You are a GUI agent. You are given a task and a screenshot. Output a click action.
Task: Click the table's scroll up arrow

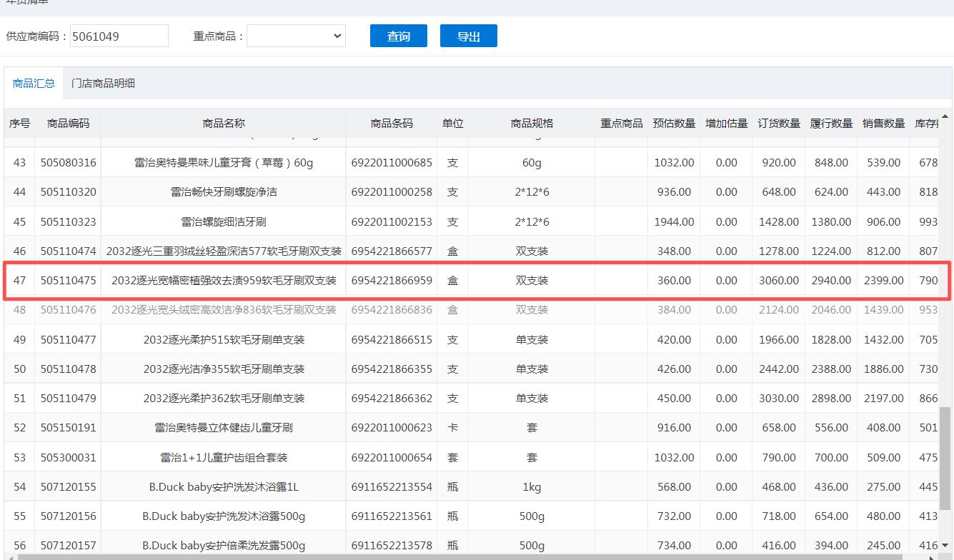click(945, 116)
